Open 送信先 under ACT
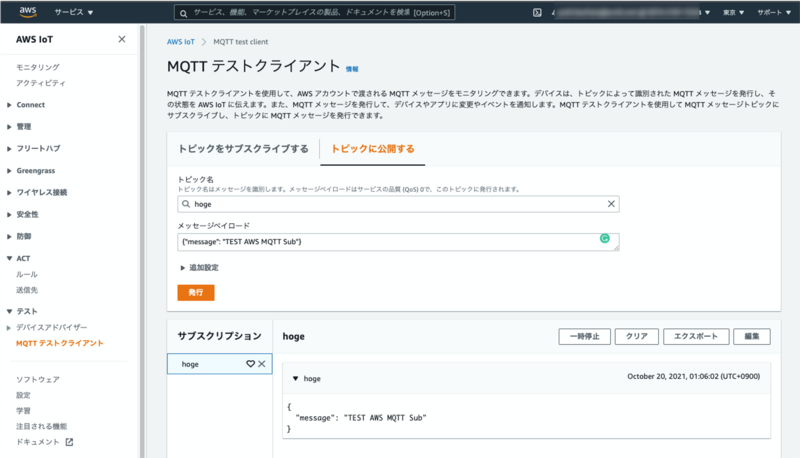 (x=27, y=290)
